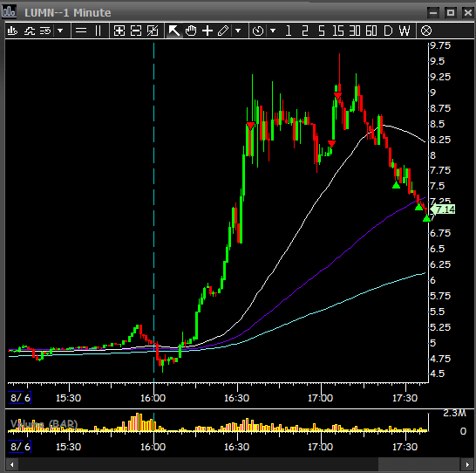Switch to the 30 minute interval
This screenshot has width=476, height=473.
pyautogui.click(x=355, y=31)
